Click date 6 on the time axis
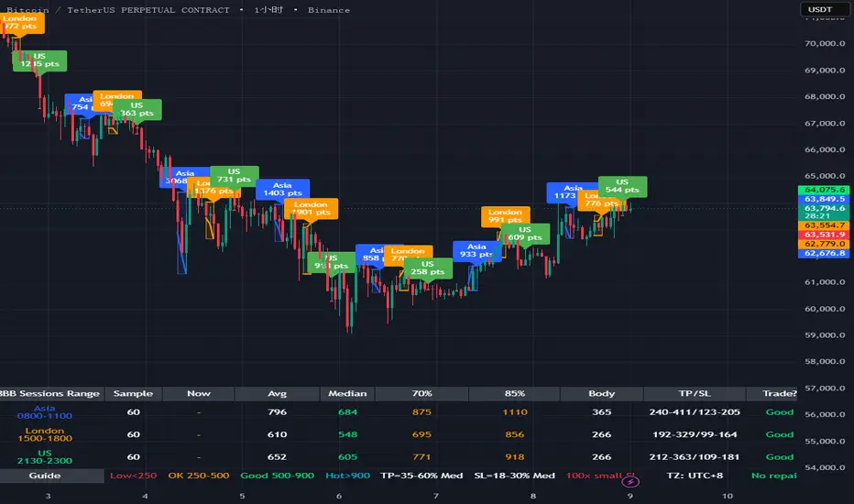The width and height of the screenshot is (854, 504). coord(339,496)
